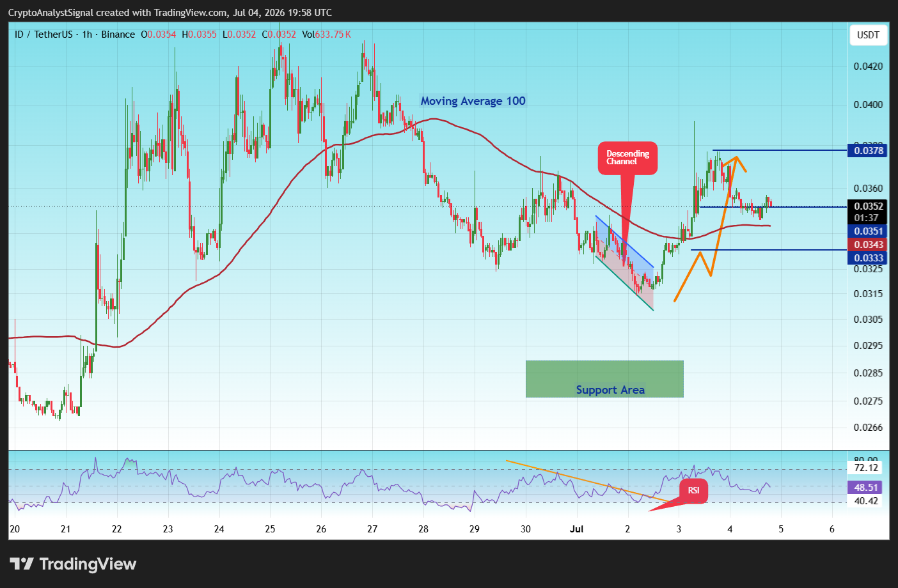Click the 48.51 RSI value label
This screenshot has height=588, width=898.
click(x=866, y=488)
